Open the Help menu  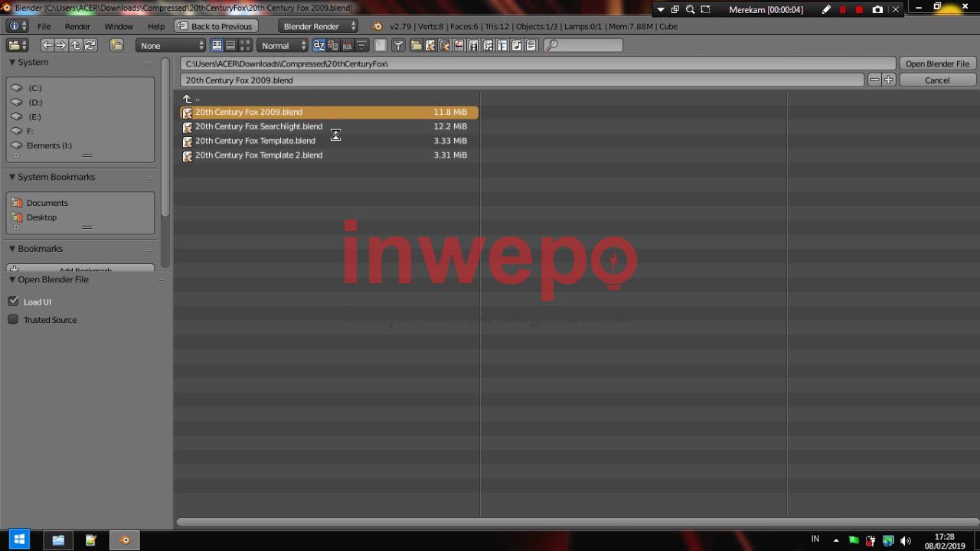(x=156, y=26)
